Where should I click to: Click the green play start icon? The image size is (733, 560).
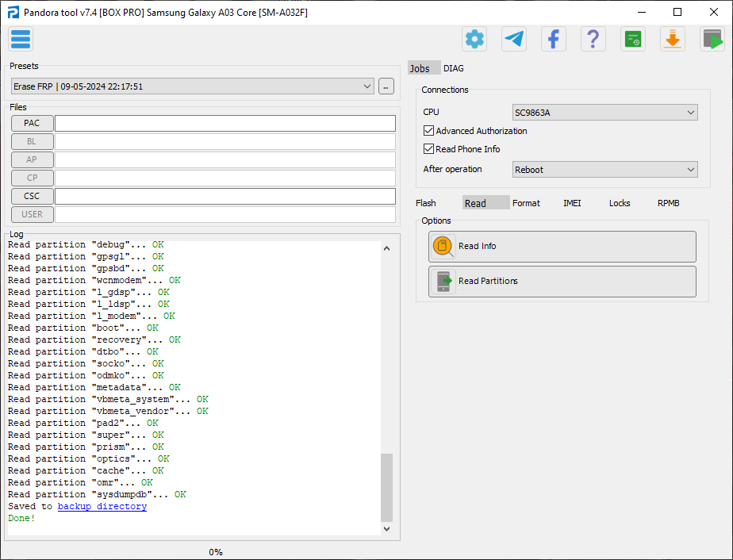(x=712, y=40)
